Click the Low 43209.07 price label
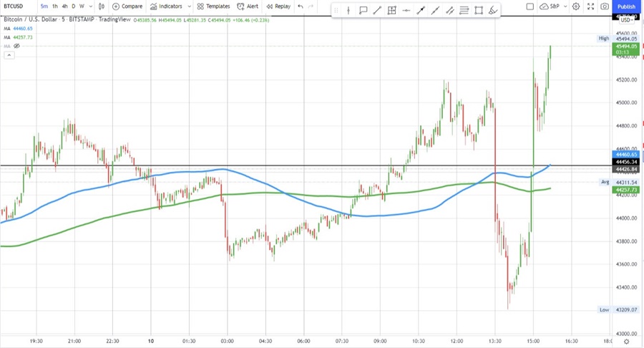The width and height of the screenshot is (644, 348). coord(618,310)
